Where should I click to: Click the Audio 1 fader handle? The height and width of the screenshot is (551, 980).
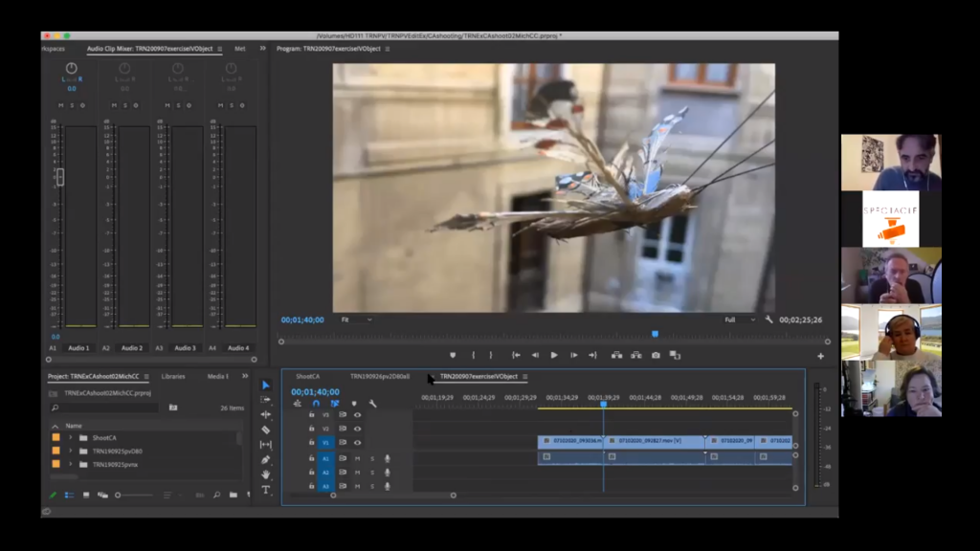click(x=60, y=176)
